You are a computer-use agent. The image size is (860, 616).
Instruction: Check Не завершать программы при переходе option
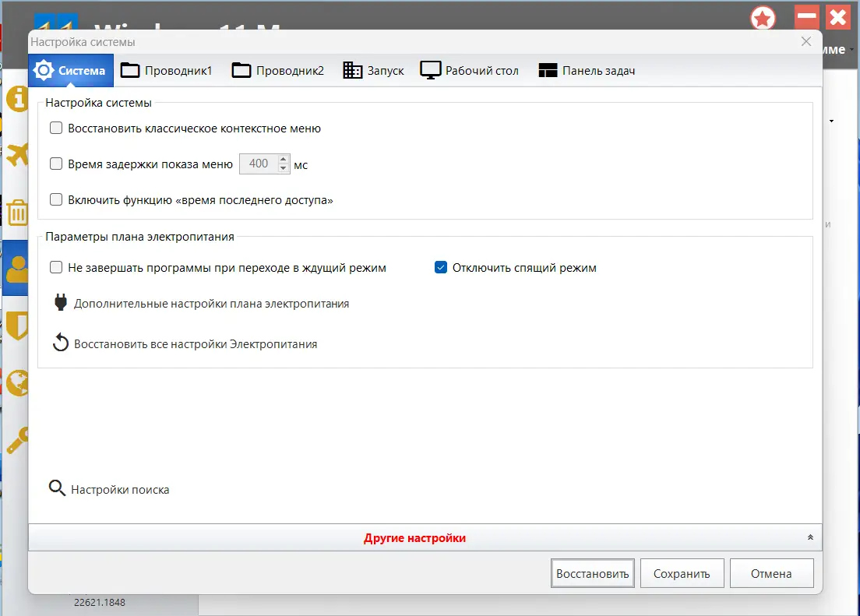(x=56, y=267)
